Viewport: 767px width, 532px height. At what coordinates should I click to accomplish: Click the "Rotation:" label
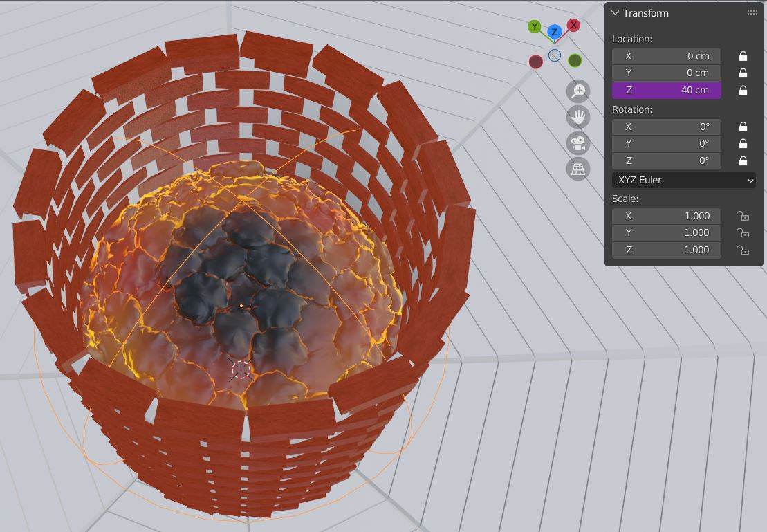(x=632, y=109)
